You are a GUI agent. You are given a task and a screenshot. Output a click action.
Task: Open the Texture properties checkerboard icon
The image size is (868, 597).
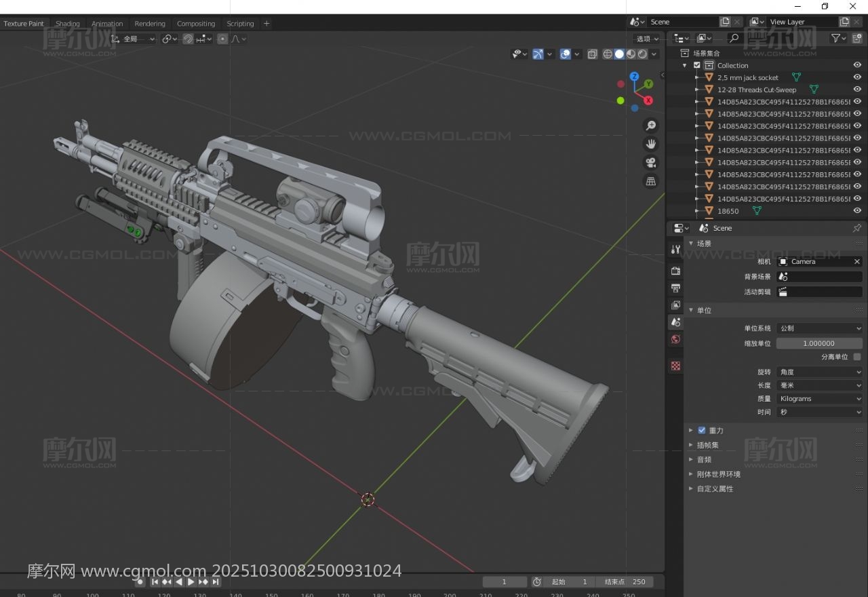(675, 366)
